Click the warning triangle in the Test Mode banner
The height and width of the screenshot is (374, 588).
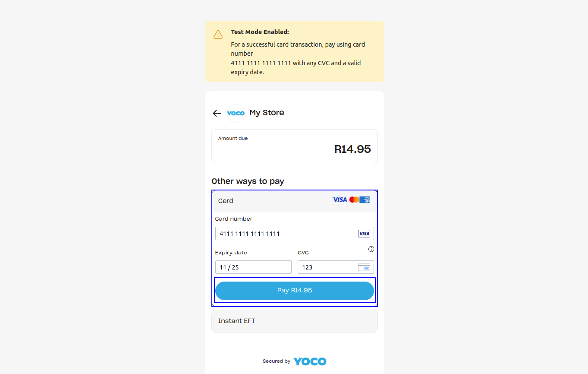coord(218,35)
